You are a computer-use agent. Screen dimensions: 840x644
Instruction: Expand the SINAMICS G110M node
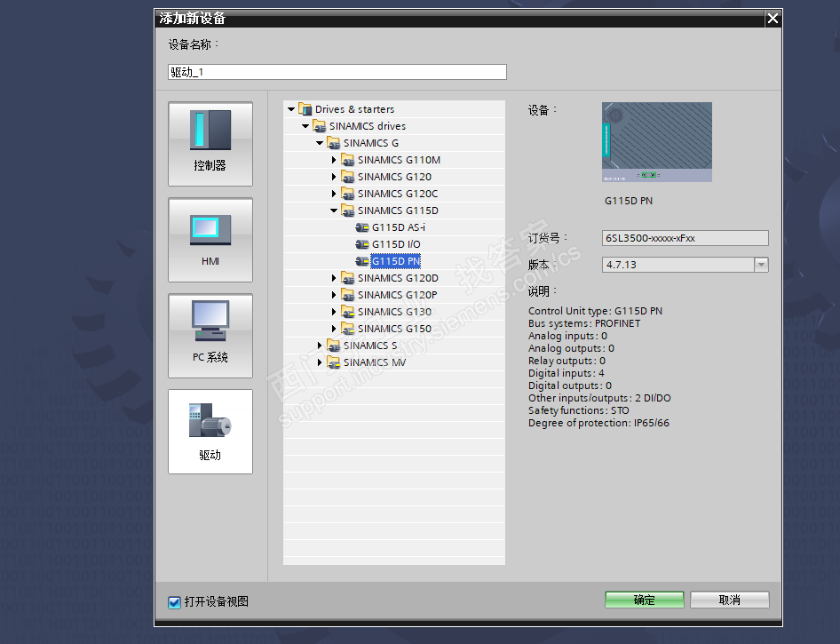coord(334,160)
